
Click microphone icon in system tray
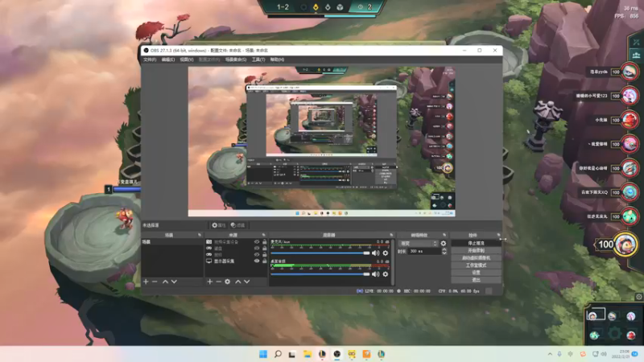click(559, 354)
